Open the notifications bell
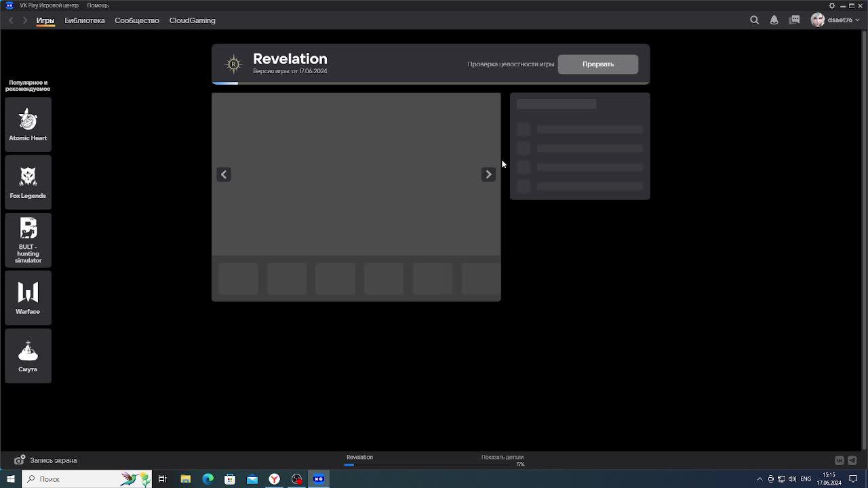The image size is (868, 488). [774, 20]
